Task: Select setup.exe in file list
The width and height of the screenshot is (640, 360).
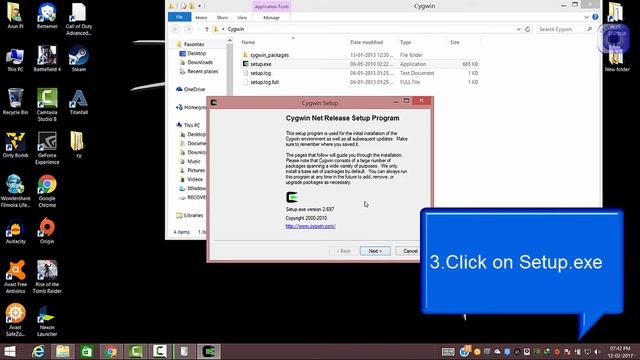Action: pyautogui.click(x=261, y=64)
